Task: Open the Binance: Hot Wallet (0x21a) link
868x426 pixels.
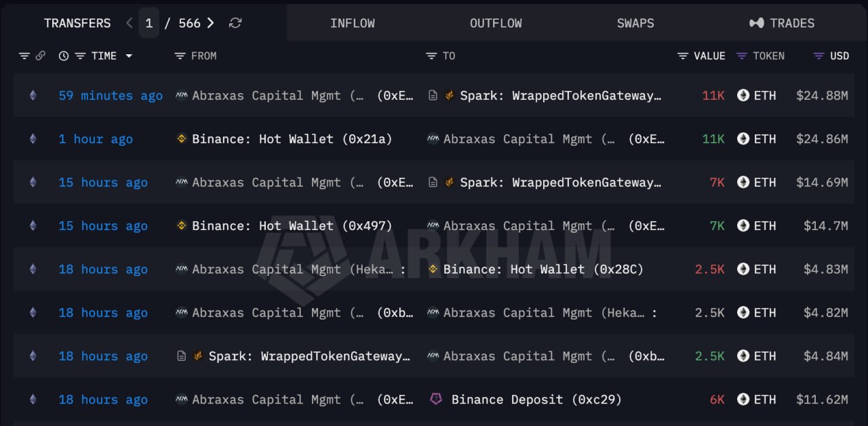Action: click(292, 139)
